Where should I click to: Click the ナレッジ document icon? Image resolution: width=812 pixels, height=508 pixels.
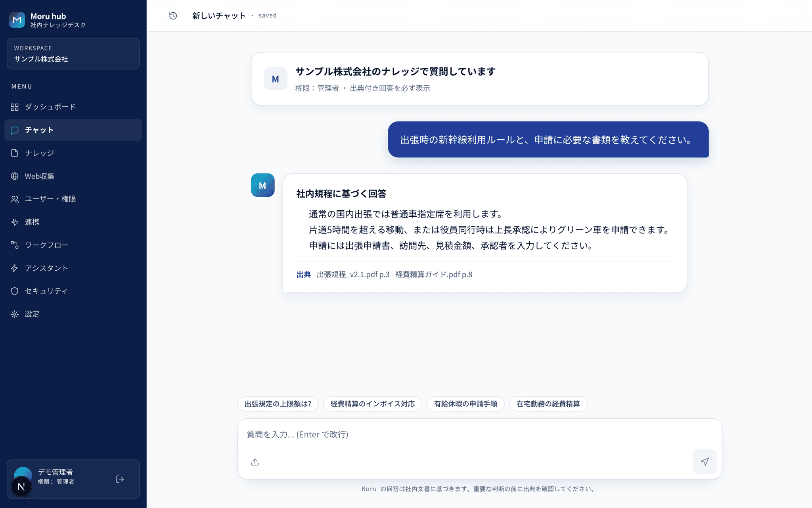(15, 153)
